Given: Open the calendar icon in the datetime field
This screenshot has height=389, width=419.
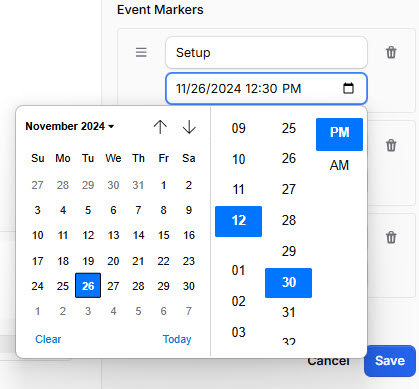Looking at the screenshot, I should coord(348,88).
